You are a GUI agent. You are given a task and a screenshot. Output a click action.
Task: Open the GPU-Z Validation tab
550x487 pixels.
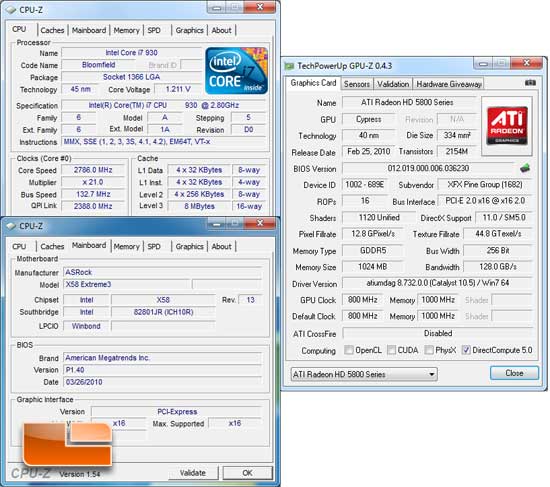393,84
